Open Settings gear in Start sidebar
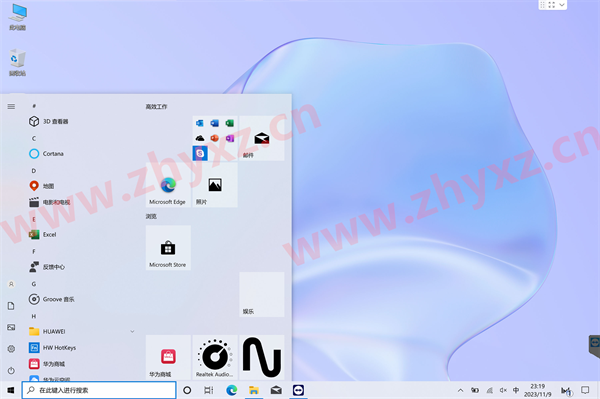Screen dimensions: 600x399 tap(11, 349)
